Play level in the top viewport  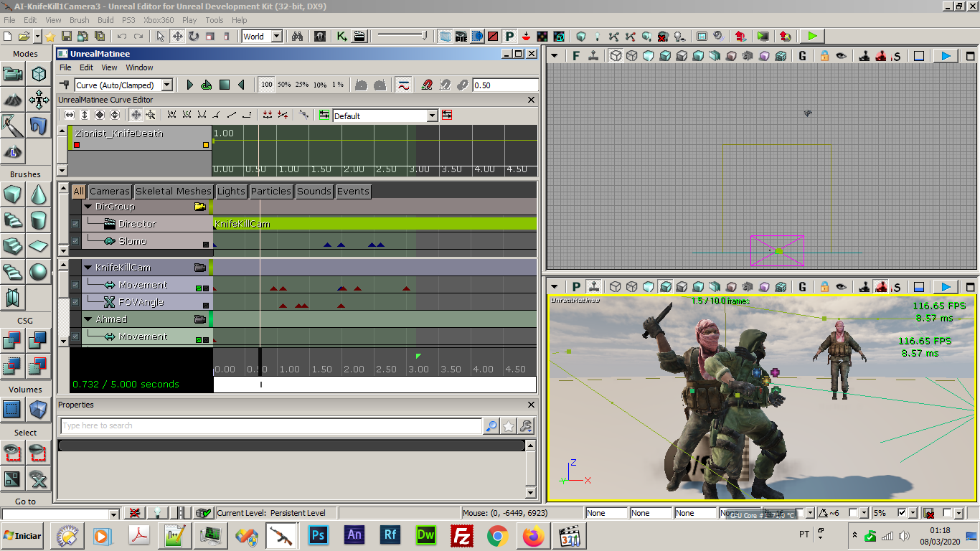click(946, 56)
